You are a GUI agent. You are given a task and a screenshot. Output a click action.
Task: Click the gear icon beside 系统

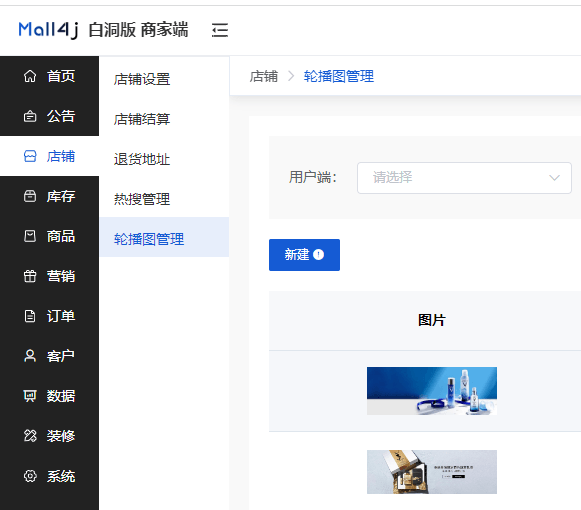click(30, 476)
